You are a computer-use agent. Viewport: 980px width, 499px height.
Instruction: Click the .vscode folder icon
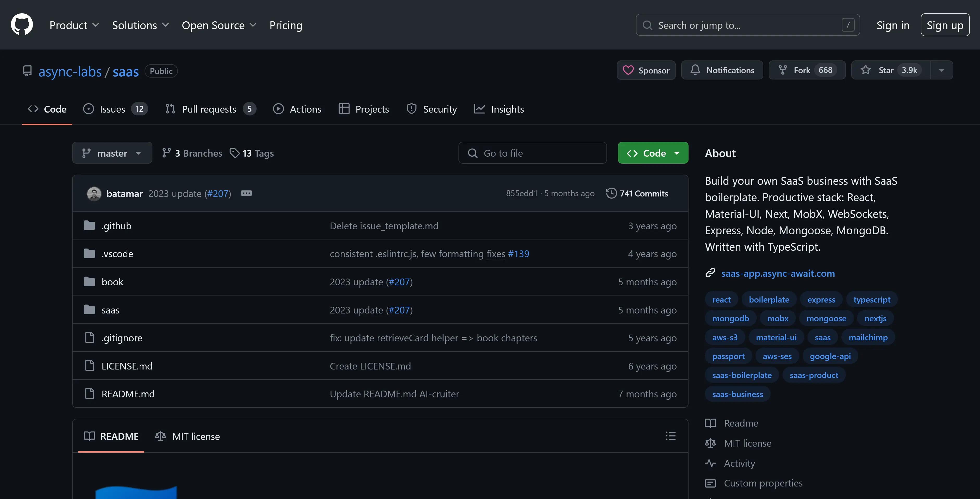click(x=89, y=254)
